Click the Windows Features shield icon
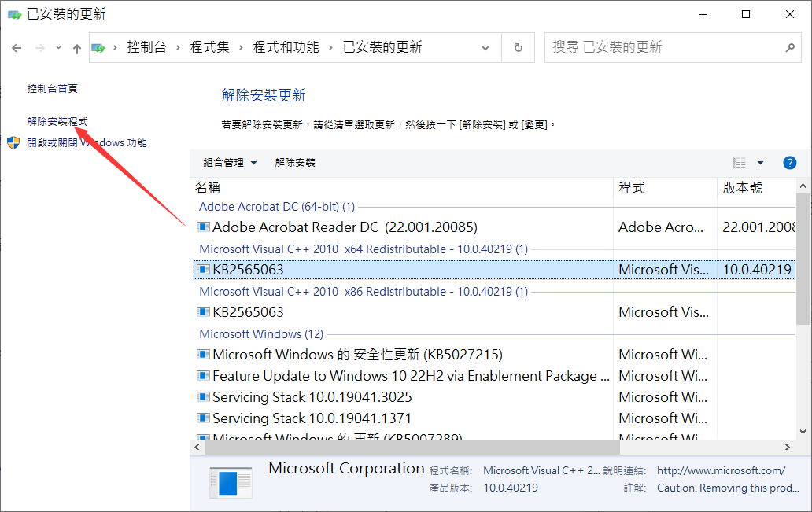The image size is (812, 512). point(13,143)
